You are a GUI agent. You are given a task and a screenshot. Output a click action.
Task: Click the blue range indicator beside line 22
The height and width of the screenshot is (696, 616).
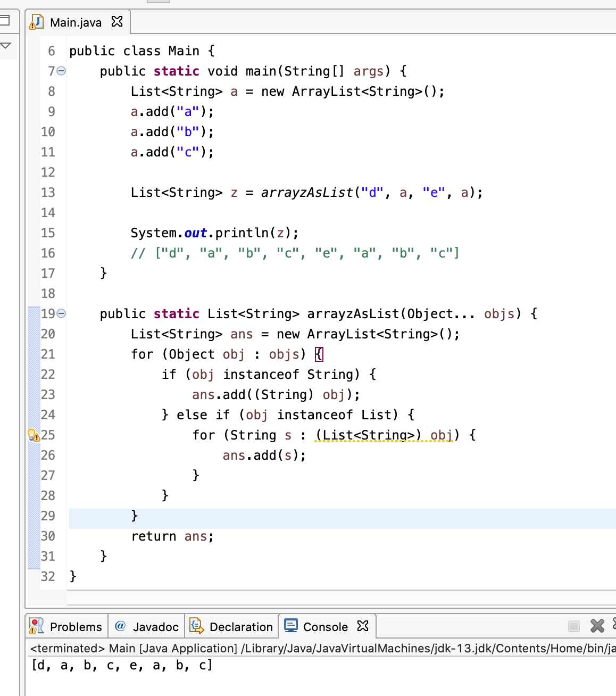[34, 375]
